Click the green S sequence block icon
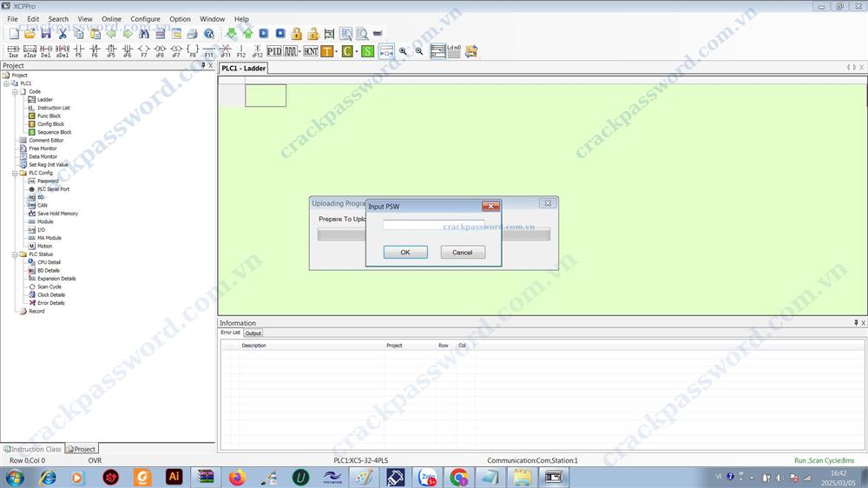Image resolution: width=868 pixels, height=488 pixels. 367,51
